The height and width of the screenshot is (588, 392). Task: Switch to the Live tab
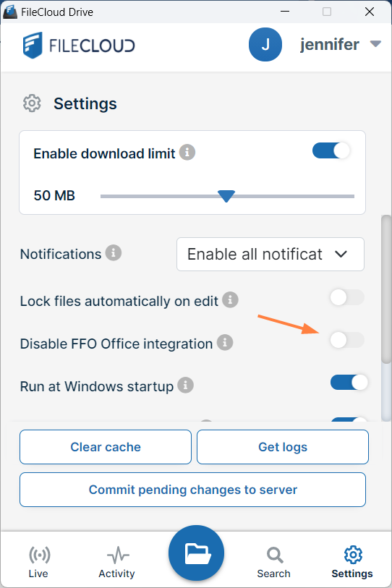pos(38,562)
